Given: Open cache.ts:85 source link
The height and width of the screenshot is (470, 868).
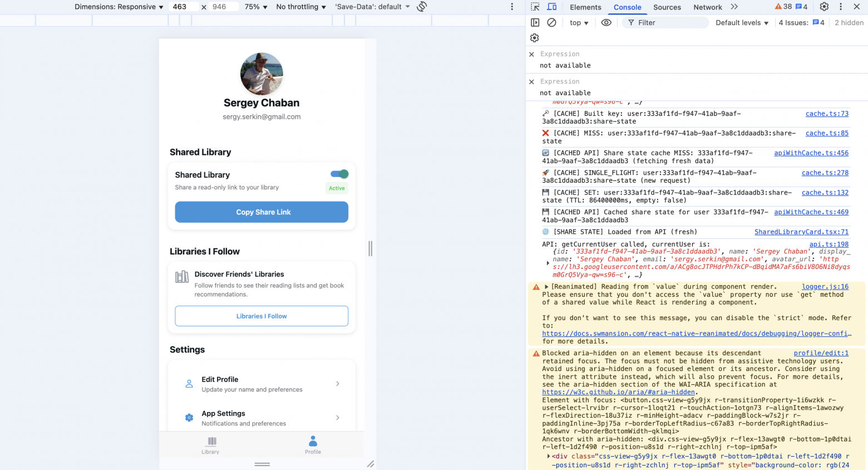Looking at the screenshot, I should tap(827, 133).
